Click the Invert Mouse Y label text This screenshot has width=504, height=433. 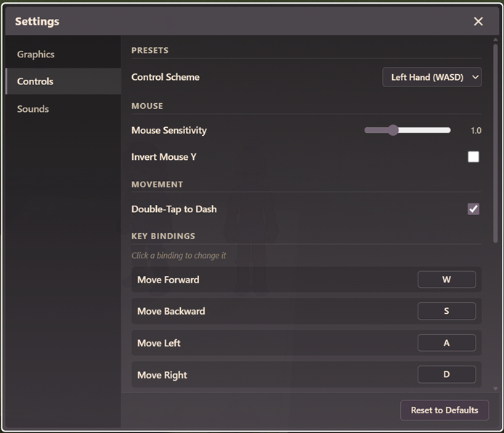[x=163, y=157]
